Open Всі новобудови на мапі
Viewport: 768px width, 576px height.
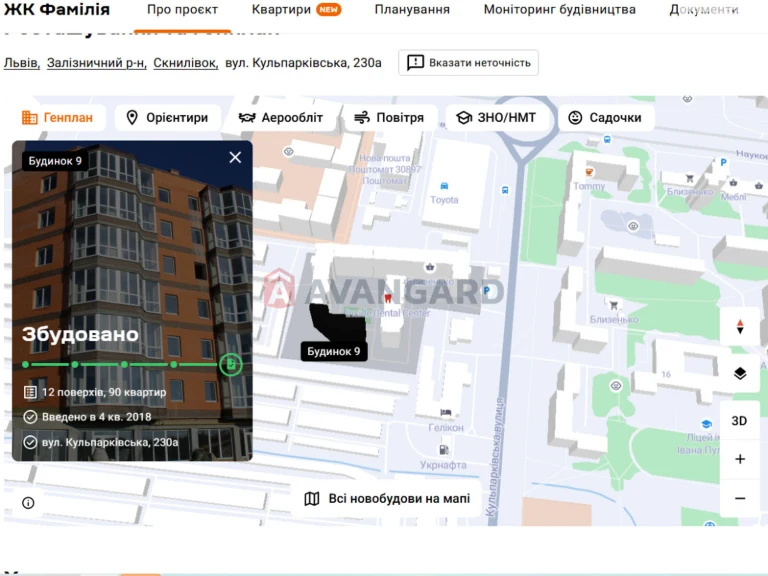coord(387,499)
